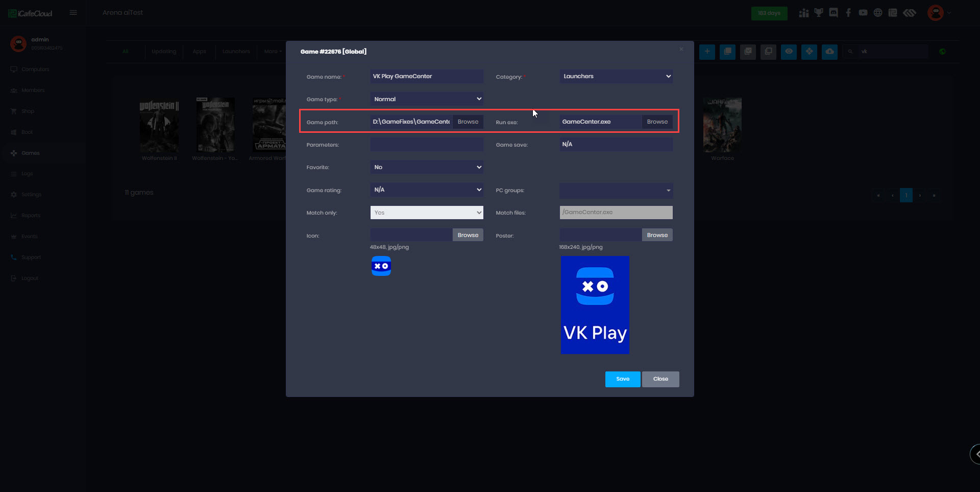Click the hamburger menu icon beside the iCafeCloud logo
This screenshot has height=492, width=980.
tap(73, 13)
